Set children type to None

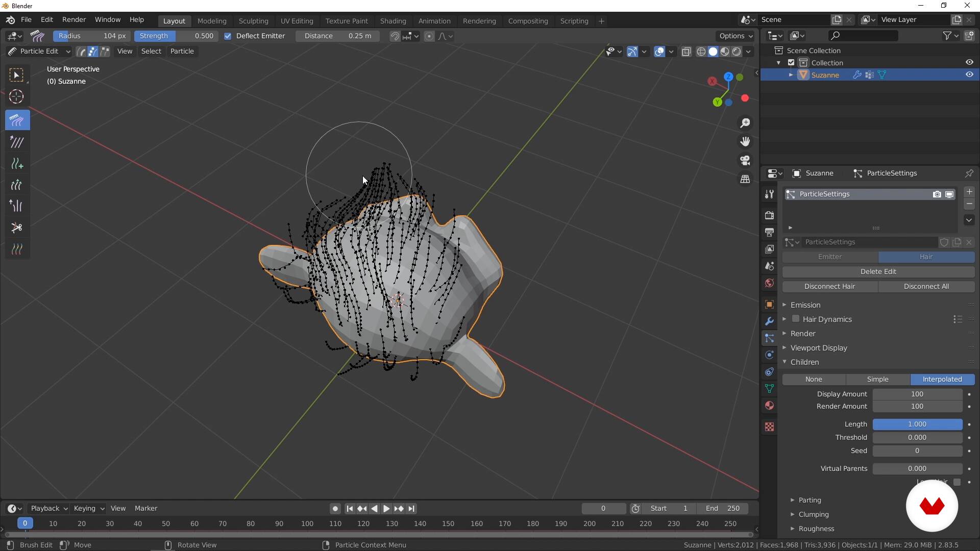click(x=814, y=379)
